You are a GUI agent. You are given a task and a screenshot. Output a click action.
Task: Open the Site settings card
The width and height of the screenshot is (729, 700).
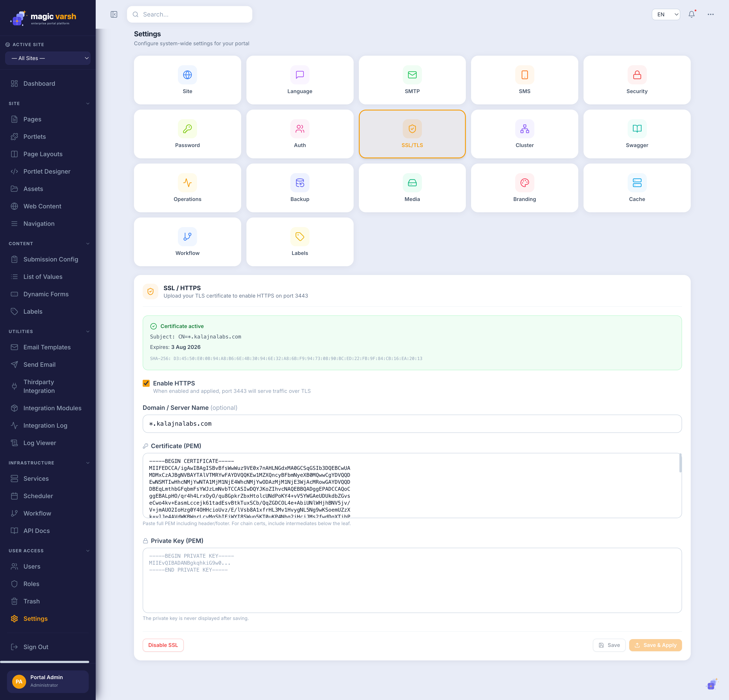click(187, 80)
